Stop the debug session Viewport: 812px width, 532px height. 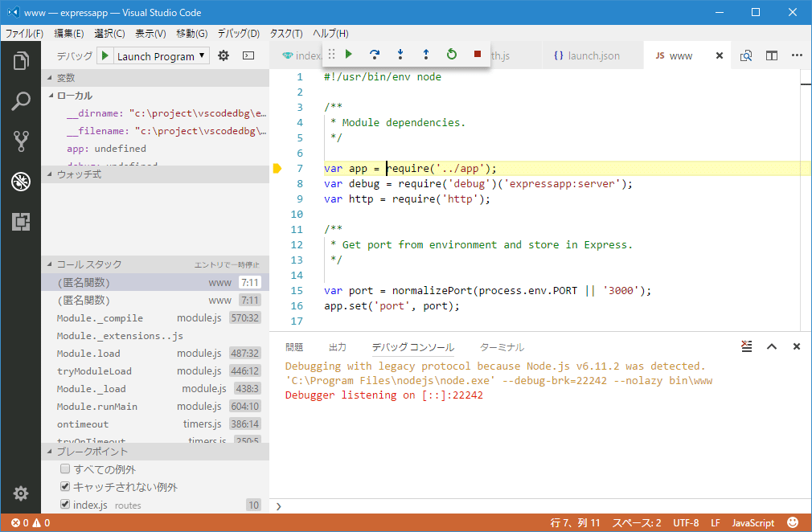click(477, 55)
